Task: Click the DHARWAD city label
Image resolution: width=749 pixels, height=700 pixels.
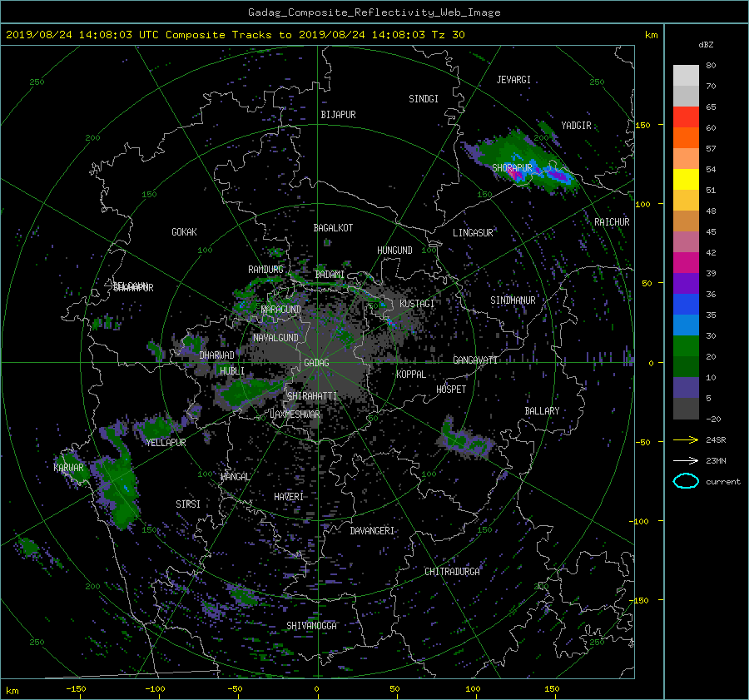Action: point(217,355)
